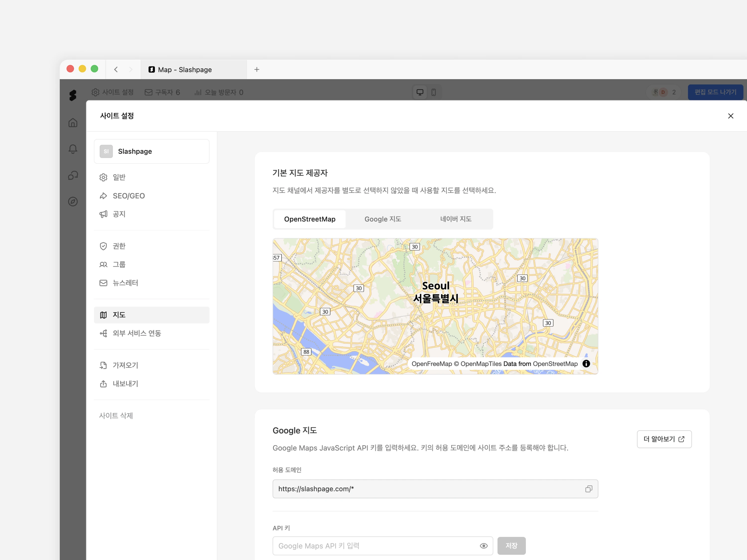Focus the Google Maps API 키 입력 field
Viewport: 747px width, 560px height.
(x=383, y=546)
